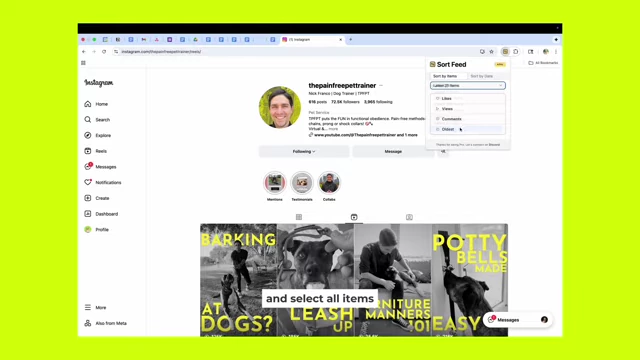Viewport: 640px width, 360px height.
Task: Go back in browser history
Action: [84, 52]
